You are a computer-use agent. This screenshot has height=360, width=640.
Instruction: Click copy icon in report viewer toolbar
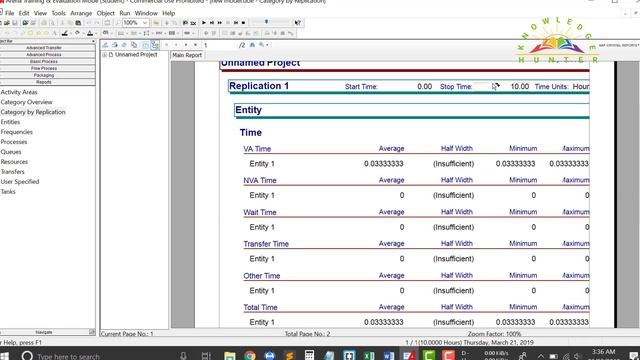coord(134,45)
